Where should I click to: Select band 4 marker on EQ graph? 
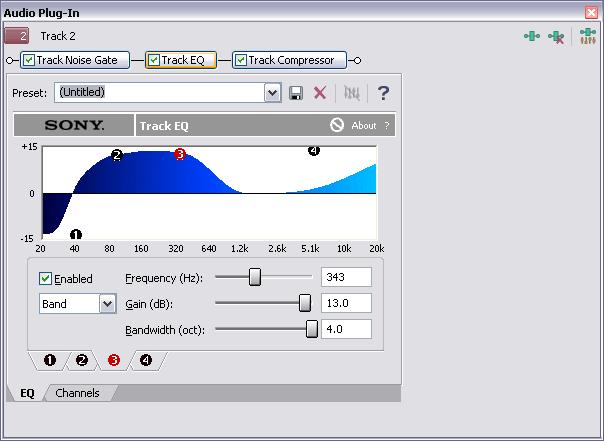pyautogui.click(x=314, y=151)
